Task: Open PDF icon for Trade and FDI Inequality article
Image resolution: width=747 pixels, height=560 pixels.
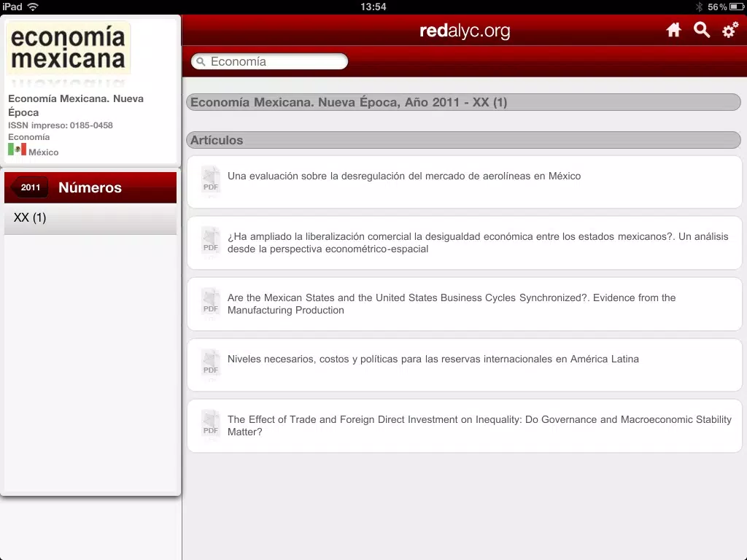Action: pos(211,424)
